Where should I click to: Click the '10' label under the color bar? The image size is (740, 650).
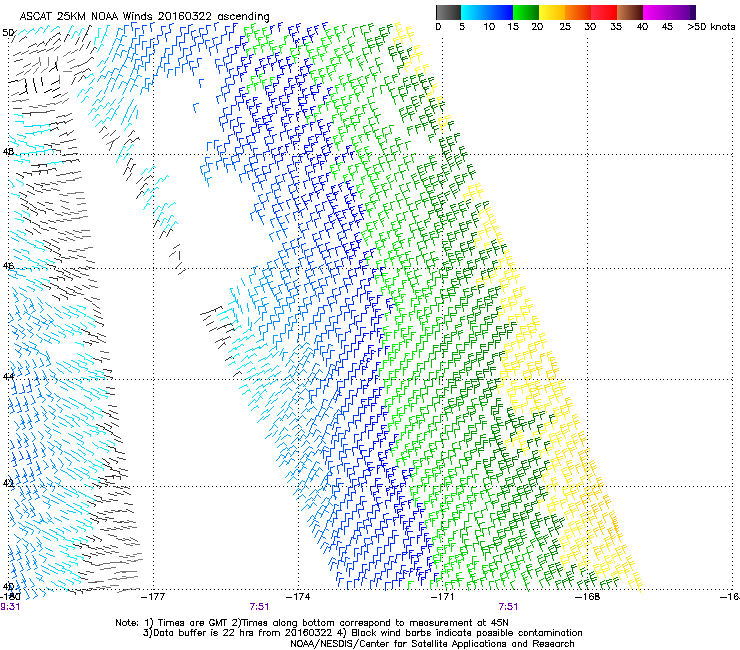(489, 27)
